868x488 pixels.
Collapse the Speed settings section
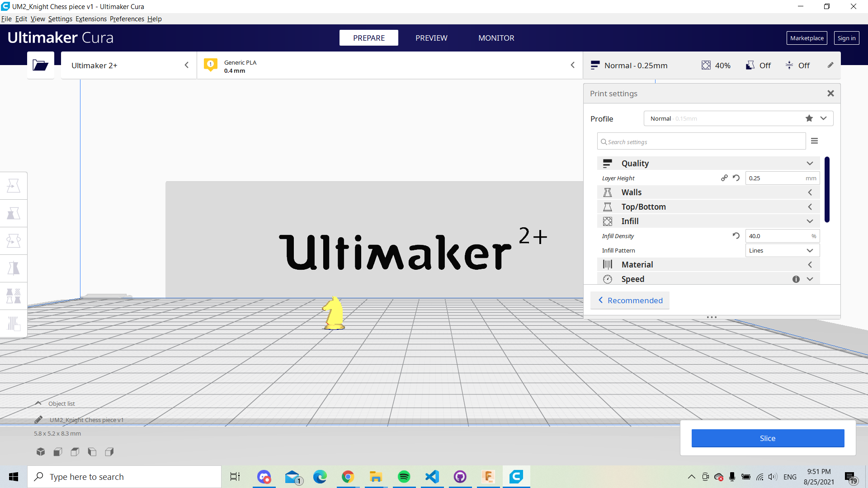click(x=708, y=279)
